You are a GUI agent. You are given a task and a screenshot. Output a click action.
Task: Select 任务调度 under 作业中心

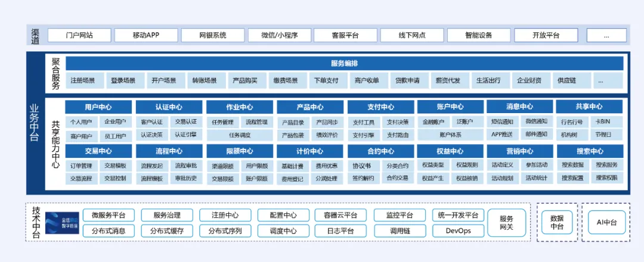(239, 135)
